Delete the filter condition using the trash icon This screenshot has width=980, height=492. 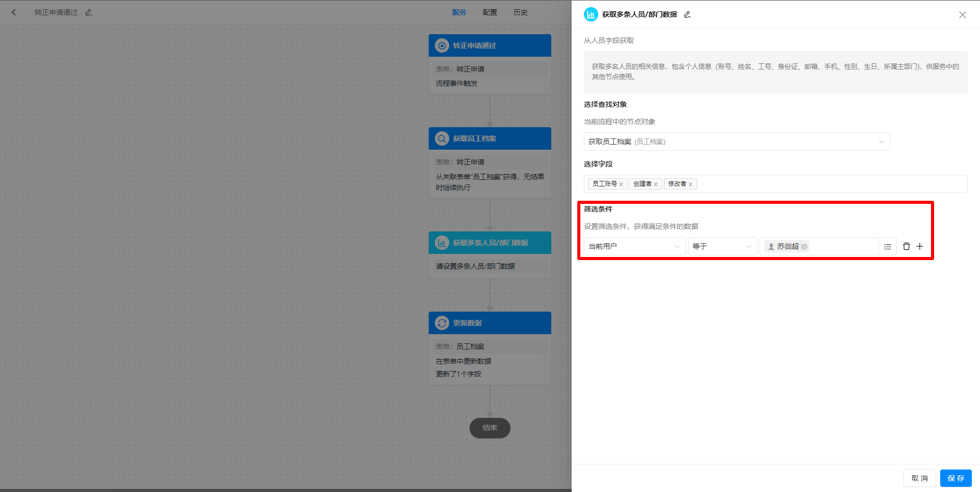(906, 246)
